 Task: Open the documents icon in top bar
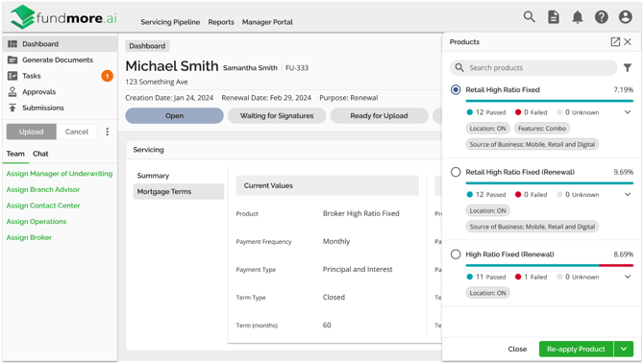554,17
